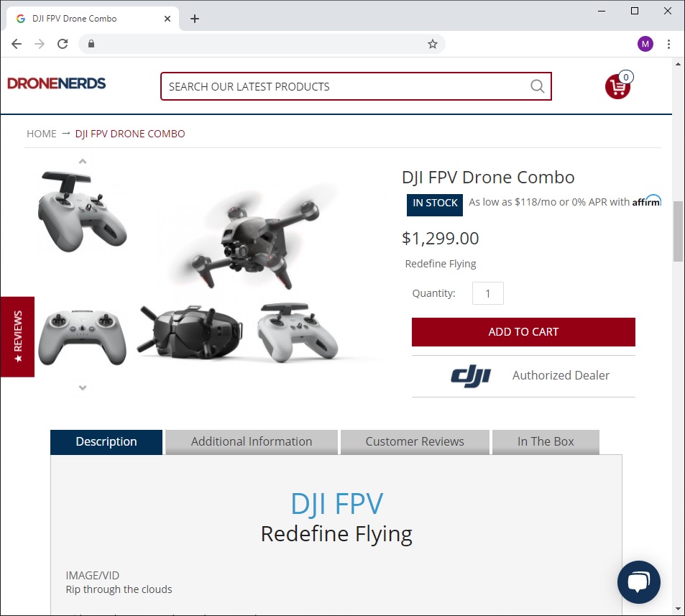Select the front-view controller thumbnail
The image size is (685, 616).
(82, 337)
